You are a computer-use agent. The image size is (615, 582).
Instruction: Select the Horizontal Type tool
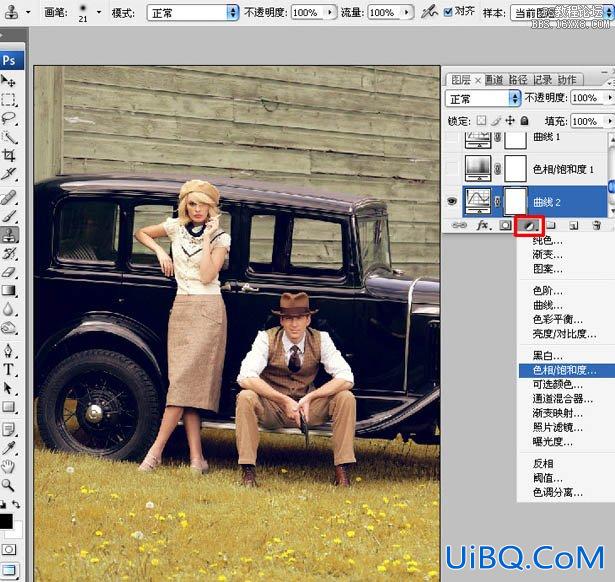pyautogui.click(x=8, y=369)
